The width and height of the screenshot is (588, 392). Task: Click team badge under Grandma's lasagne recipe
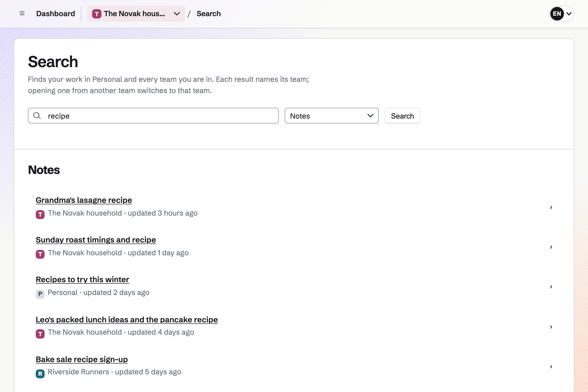coord(40,215)
